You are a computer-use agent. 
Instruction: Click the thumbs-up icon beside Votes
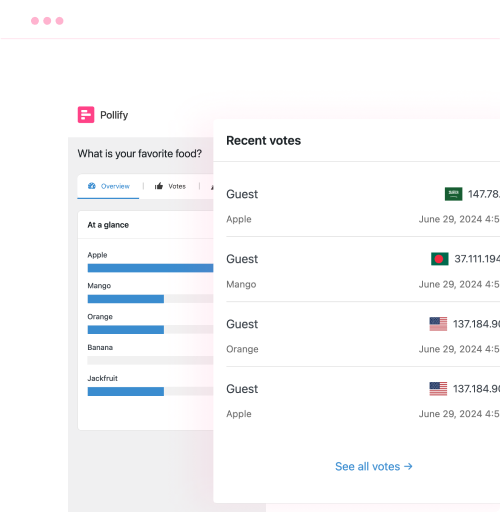click(159, 186)
